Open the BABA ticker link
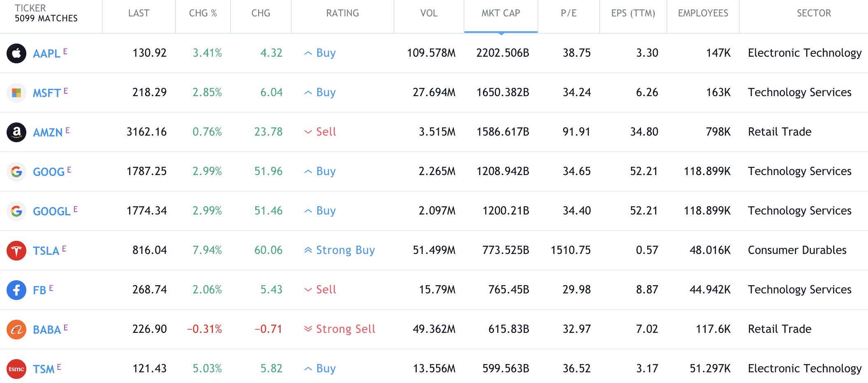This screenshot has width=868, height=383. point(47,330)
